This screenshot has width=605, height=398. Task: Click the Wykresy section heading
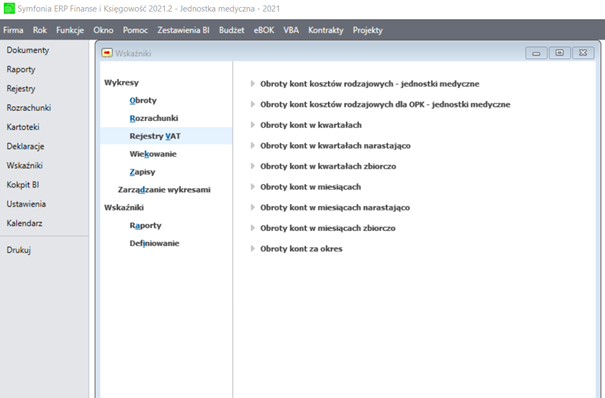tap(122, 82)
